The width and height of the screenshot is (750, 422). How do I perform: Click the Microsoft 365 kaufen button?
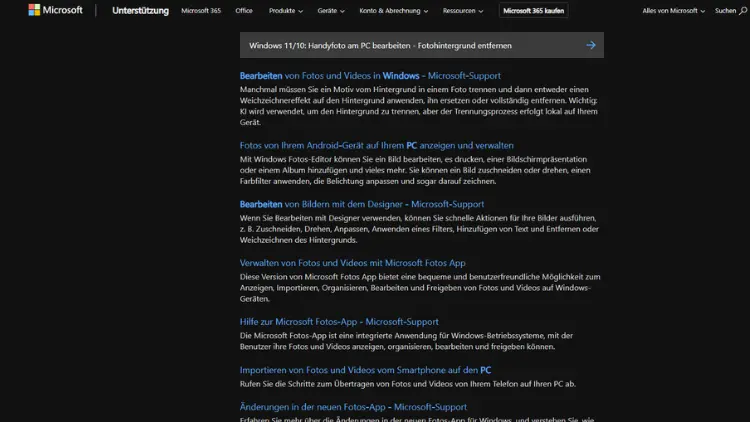tap(533, 11)
